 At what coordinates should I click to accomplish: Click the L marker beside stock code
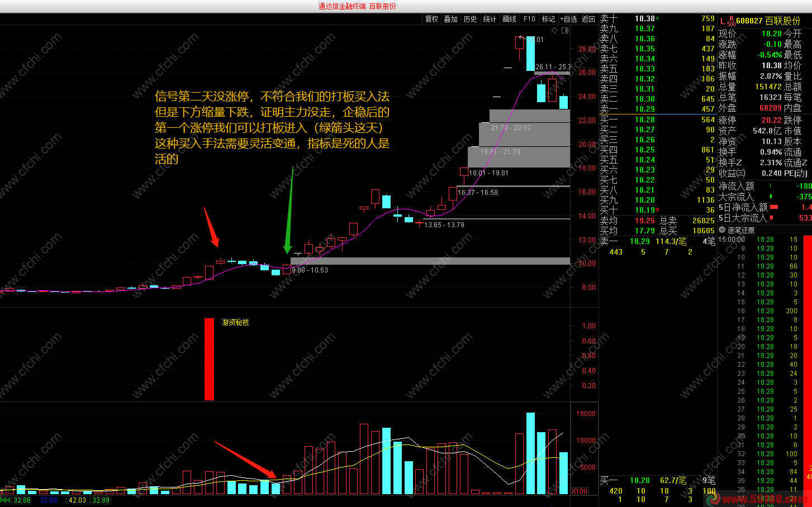pos(722,21)
